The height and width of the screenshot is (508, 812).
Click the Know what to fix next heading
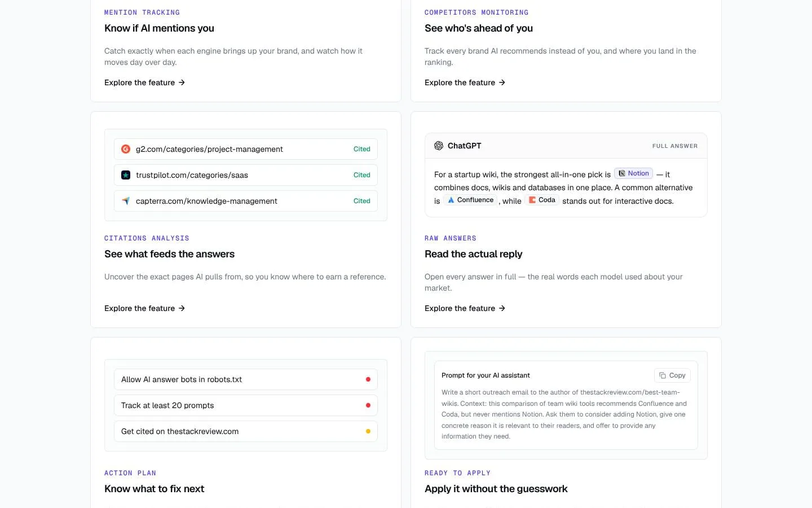click(155, 489)
